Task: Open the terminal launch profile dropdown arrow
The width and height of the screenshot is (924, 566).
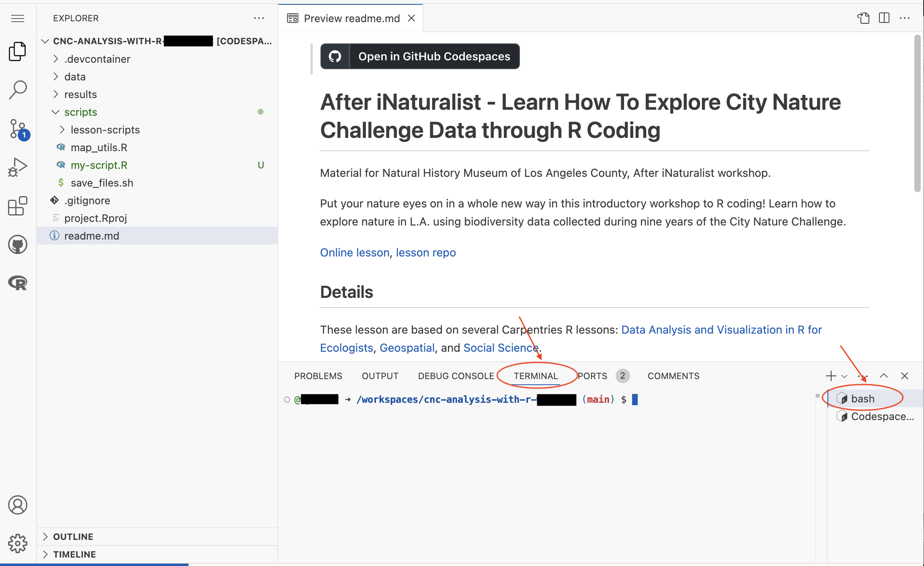Action: pyautogui.click(x=844, y=376)
